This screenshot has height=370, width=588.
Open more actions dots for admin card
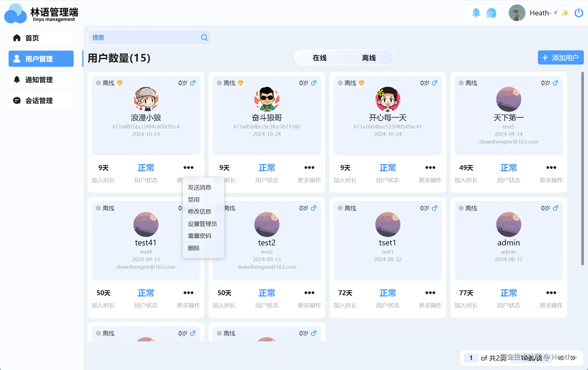pyautogui.click(x=551, y=293)
